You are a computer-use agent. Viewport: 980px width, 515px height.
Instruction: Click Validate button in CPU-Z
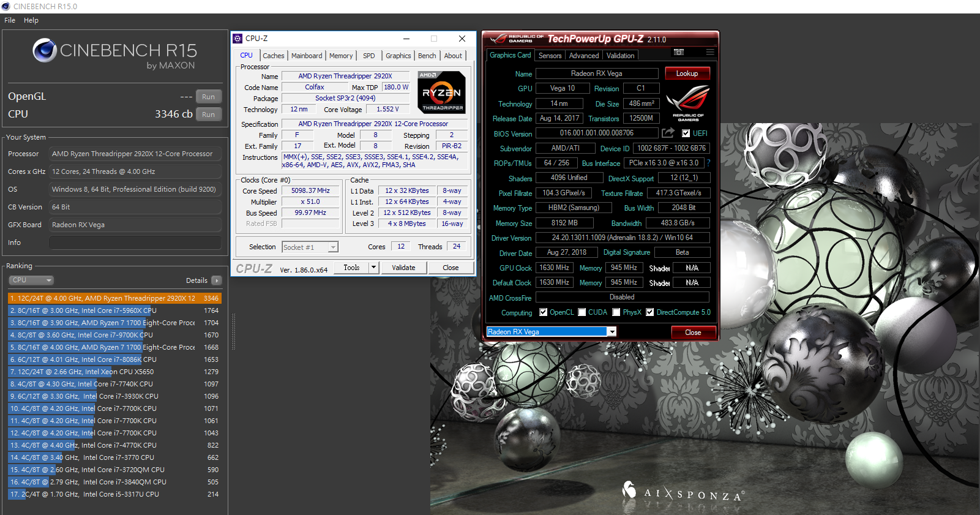403,268
